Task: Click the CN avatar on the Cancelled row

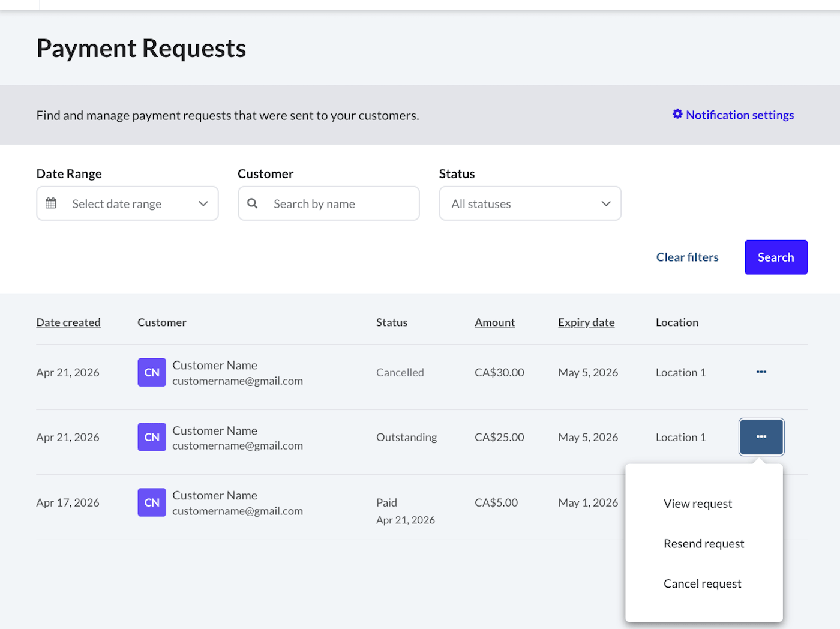Action: click(x=151, y=372)
